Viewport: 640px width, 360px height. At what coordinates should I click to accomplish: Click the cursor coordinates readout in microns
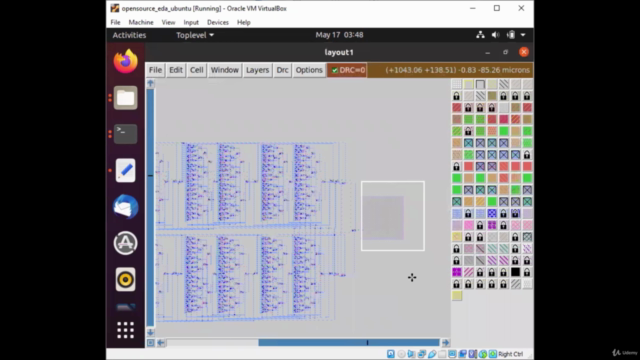[457, 70]
